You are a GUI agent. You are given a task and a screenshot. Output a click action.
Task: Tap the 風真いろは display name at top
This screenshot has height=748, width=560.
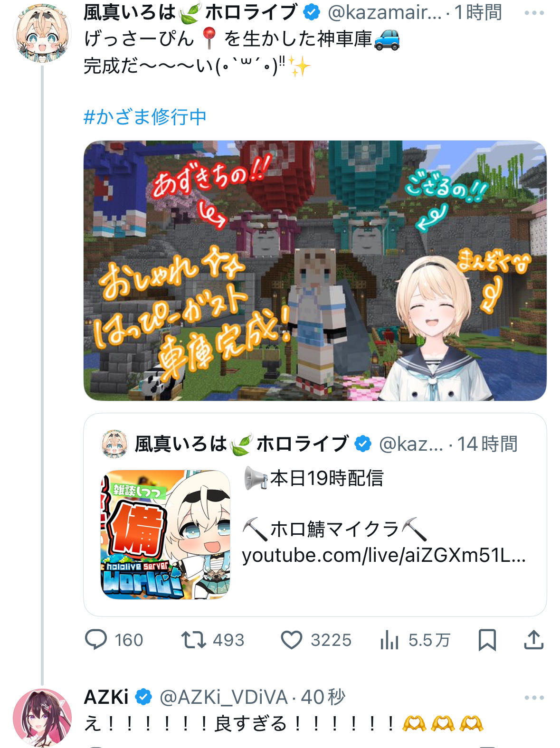coord(129,12)
